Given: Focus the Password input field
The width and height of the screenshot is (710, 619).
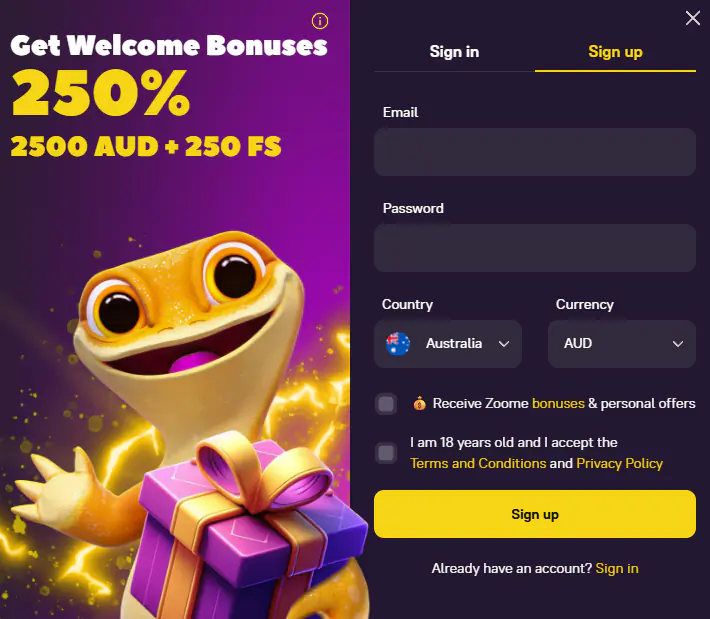Looking at the screenshot, I should tap(535, 248).
